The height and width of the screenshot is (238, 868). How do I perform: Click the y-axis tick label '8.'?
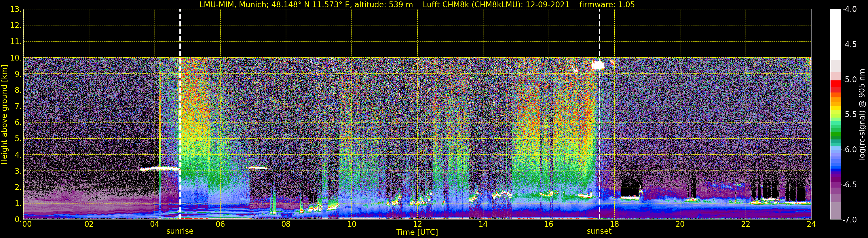pyautogui.click(x=18, y=90)
